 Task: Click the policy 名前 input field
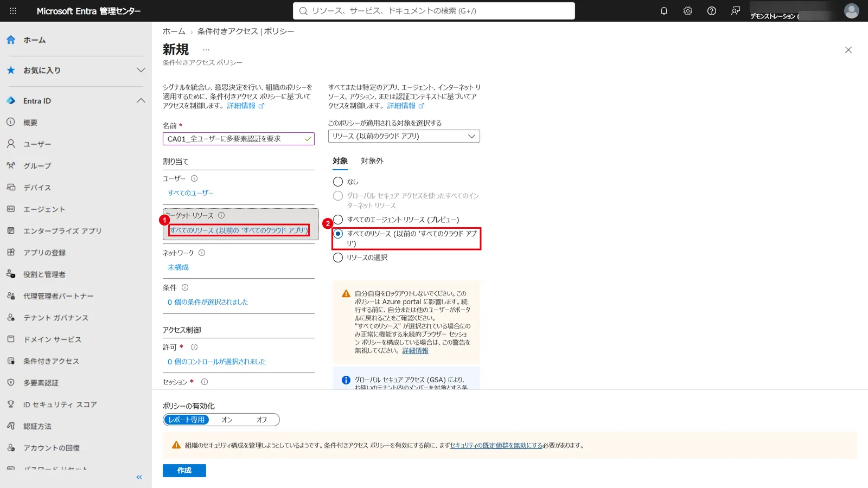[x=239, y=139]
